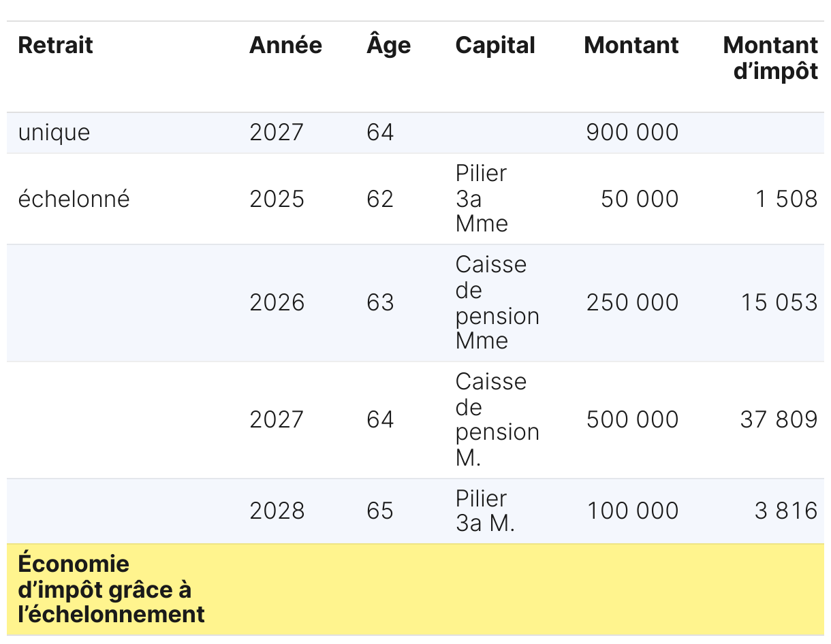Click the Montant d'impôt column header

coord(770,58)
